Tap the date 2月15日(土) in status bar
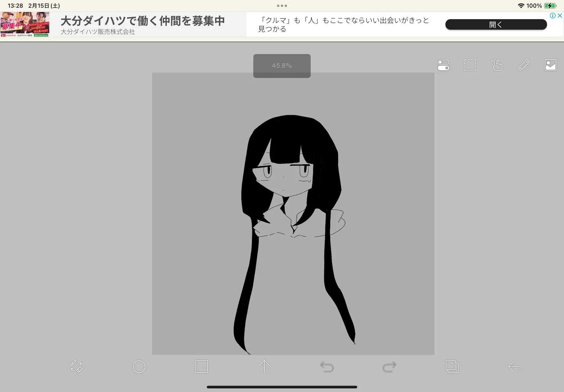Image resolution: width=564 pixels, height=392 pixels. tap(44, 6)
